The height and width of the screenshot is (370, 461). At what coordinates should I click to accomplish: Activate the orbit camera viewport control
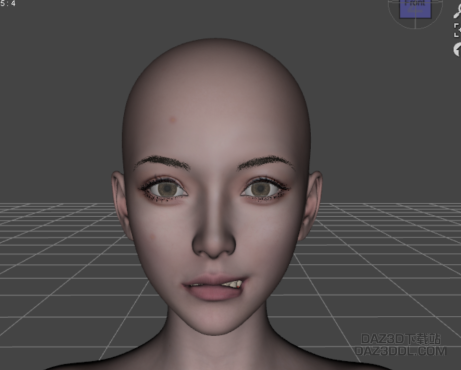[x=457, y=50]
